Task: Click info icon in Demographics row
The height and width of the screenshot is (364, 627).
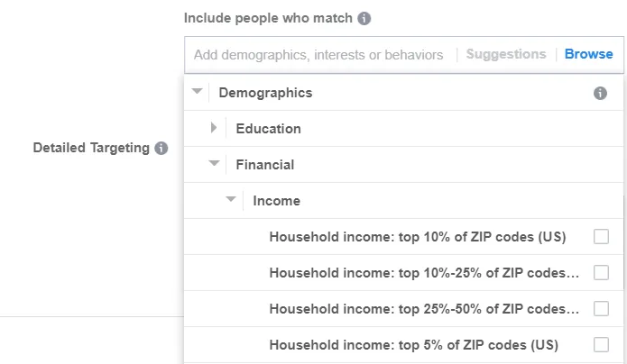Action: [600, 93]
